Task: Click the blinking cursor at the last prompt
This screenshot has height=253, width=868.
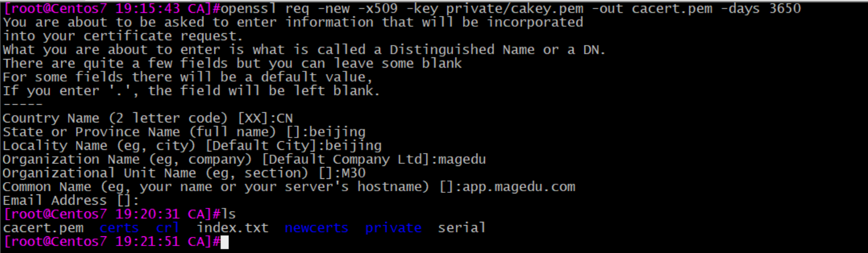Action: click(225, 242)
